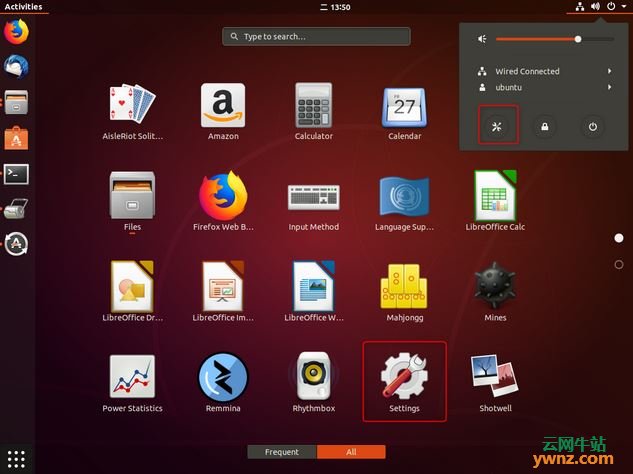Click the system menu dropdown arrow in the top bar
This screenshot has height=474, width=633.
point(623,6)
